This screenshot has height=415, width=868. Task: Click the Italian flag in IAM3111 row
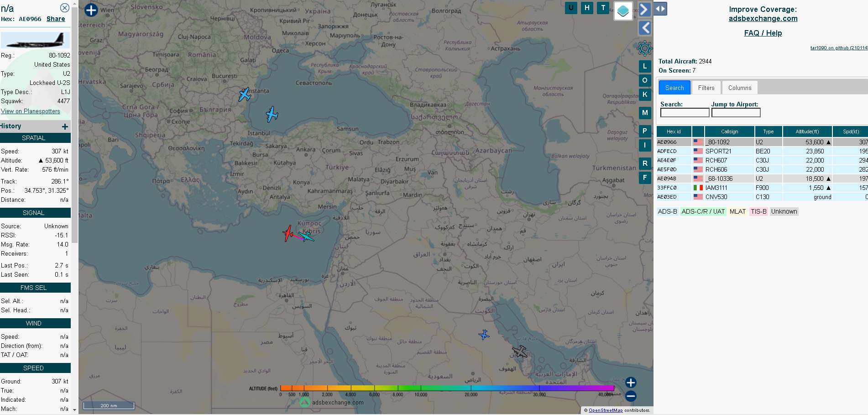(698, 188)
